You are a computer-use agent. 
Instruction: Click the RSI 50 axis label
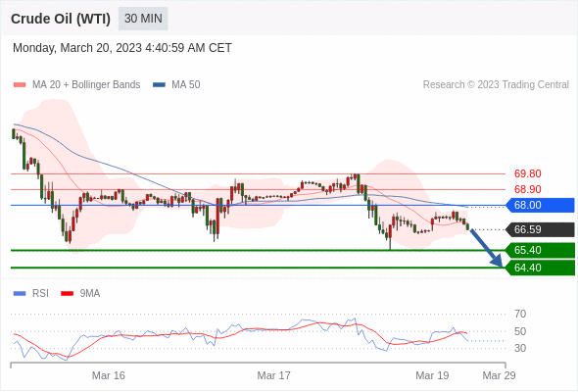coord(520,331)
